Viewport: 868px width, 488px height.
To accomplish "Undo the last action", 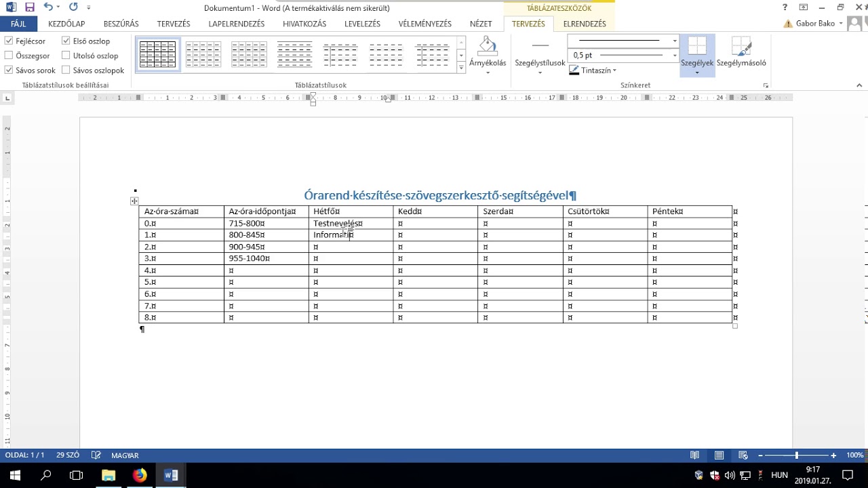I will 47,7.
